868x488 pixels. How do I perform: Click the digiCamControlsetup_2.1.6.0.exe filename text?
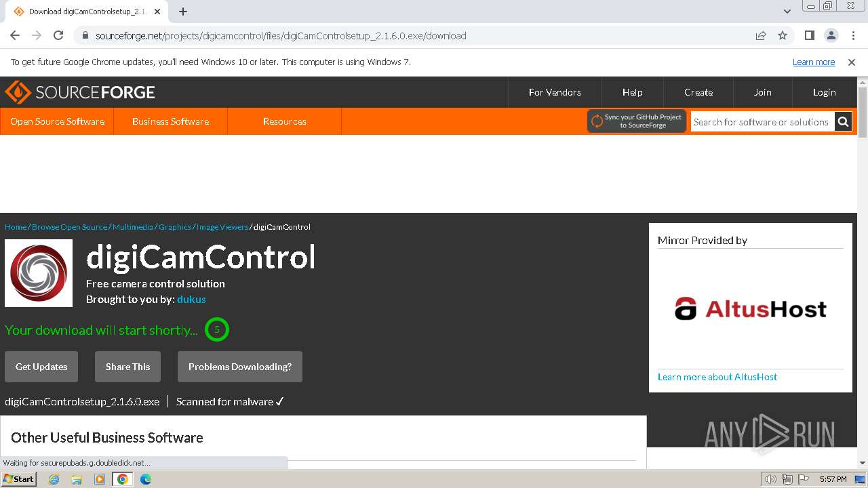click(x=82, y=401)
